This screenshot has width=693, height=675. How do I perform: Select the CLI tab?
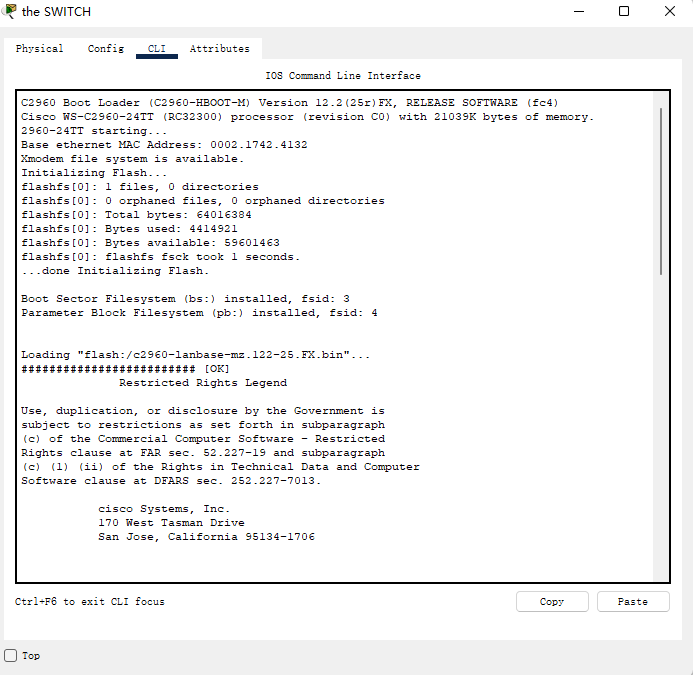[157, 49]
